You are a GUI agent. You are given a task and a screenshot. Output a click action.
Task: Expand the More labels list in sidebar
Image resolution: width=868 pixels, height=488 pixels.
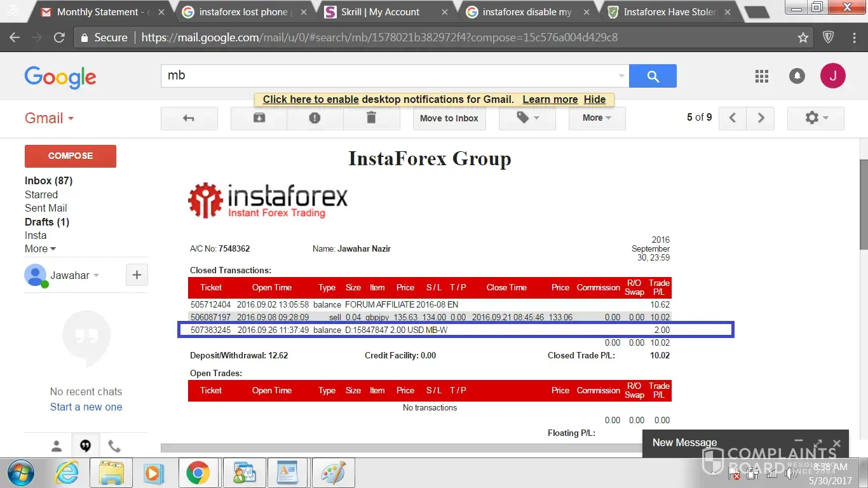[40, 249]
